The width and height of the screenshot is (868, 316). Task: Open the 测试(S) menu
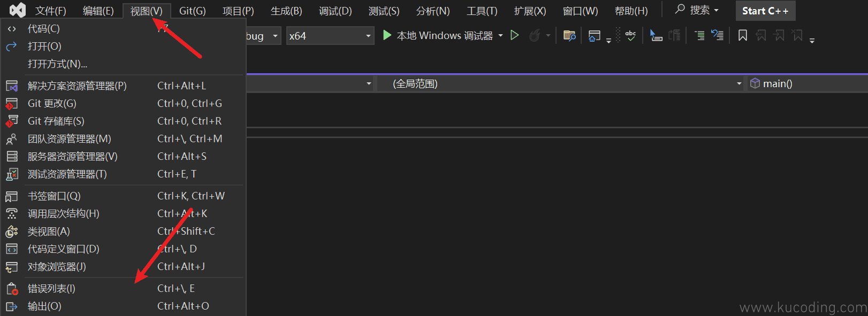pos(384,11)
